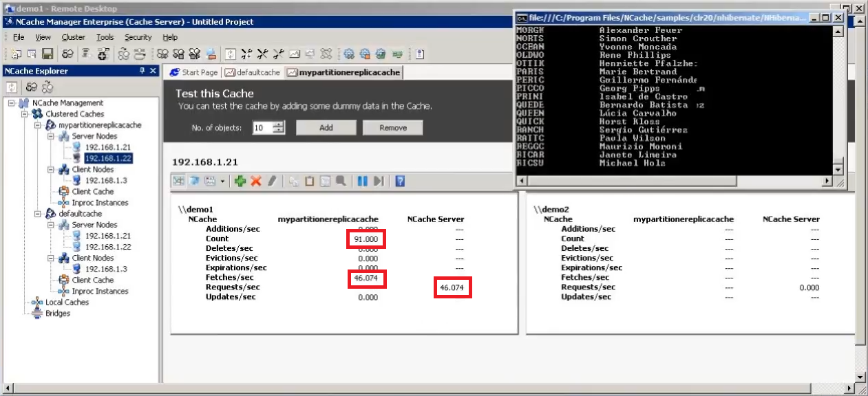
Task: Click the View Log Data icon
Action: point(194,181)
